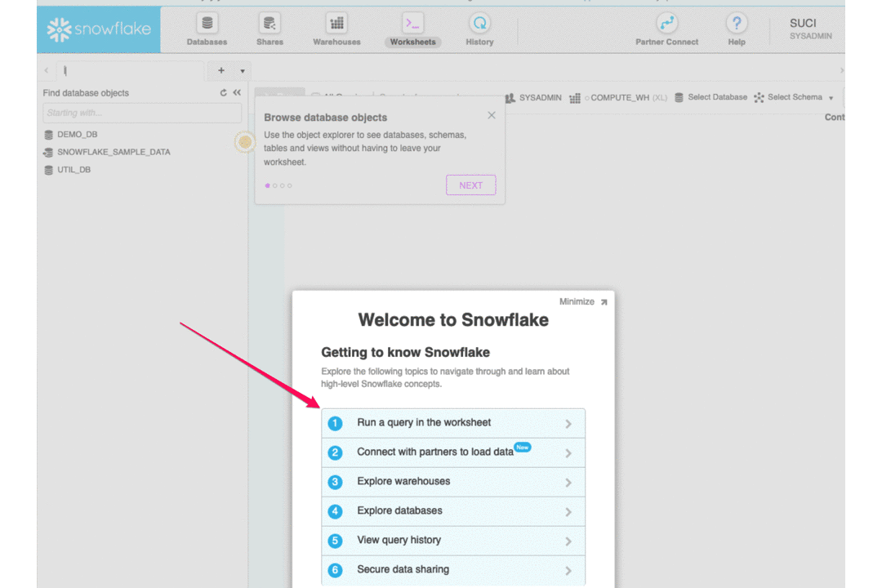Click NEXT in the tour tooltip
This screenshot has height=588, width=882.
point(471,185)
